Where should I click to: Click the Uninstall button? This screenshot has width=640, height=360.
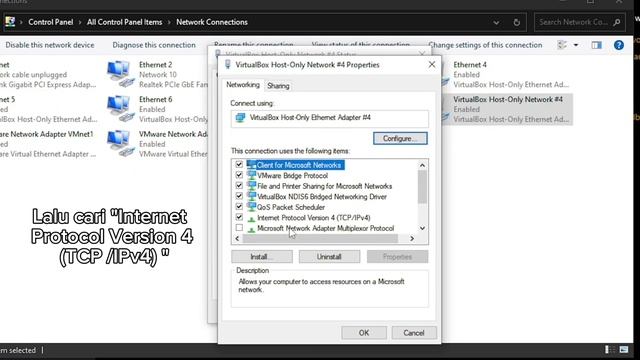click(x=329, y=257)
